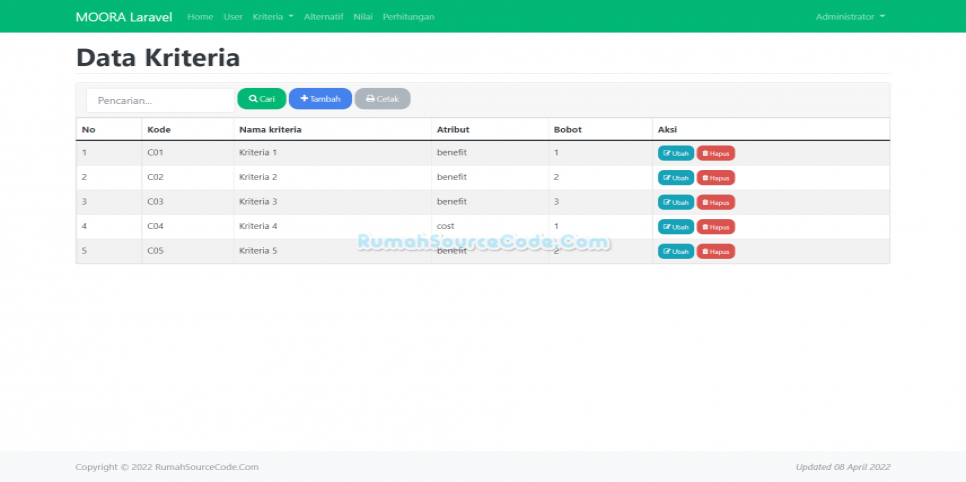Click the Bobot value 3 cell

(601, 202)
